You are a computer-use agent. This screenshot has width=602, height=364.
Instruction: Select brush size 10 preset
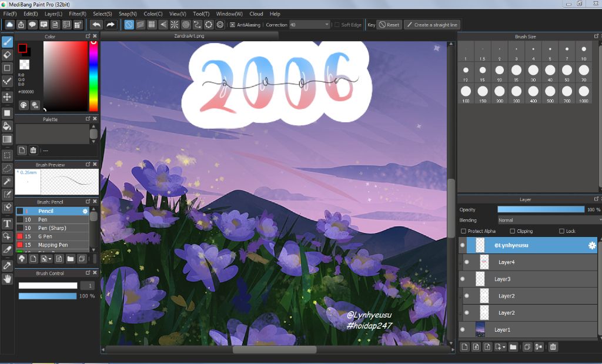(584, 51)
